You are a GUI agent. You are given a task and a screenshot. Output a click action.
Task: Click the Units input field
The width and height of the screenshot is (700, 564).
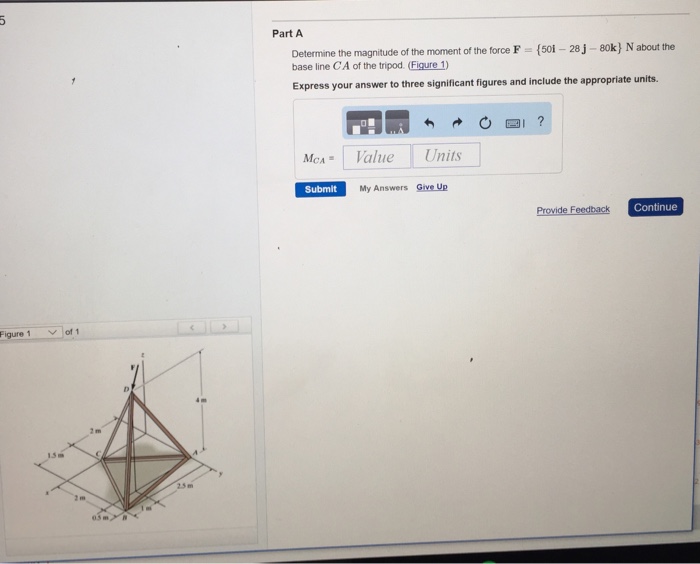pyautogui.click(x=446, y=155)
